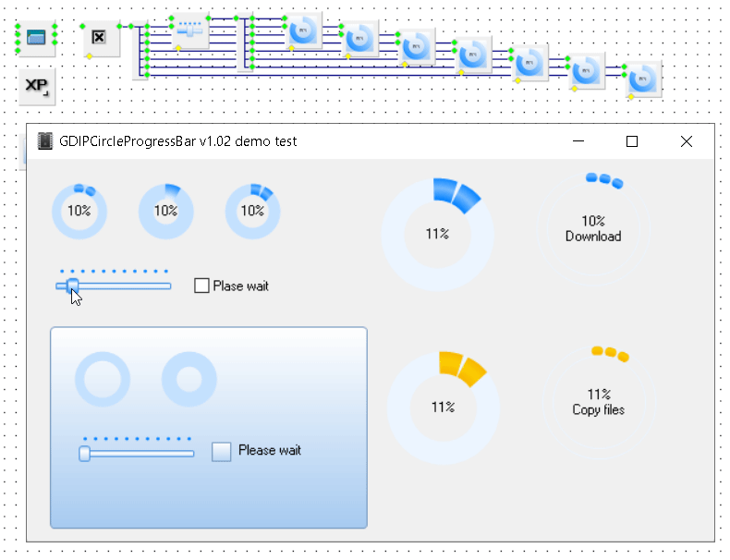Click the orange 11% progress ring

pos(443,407)
